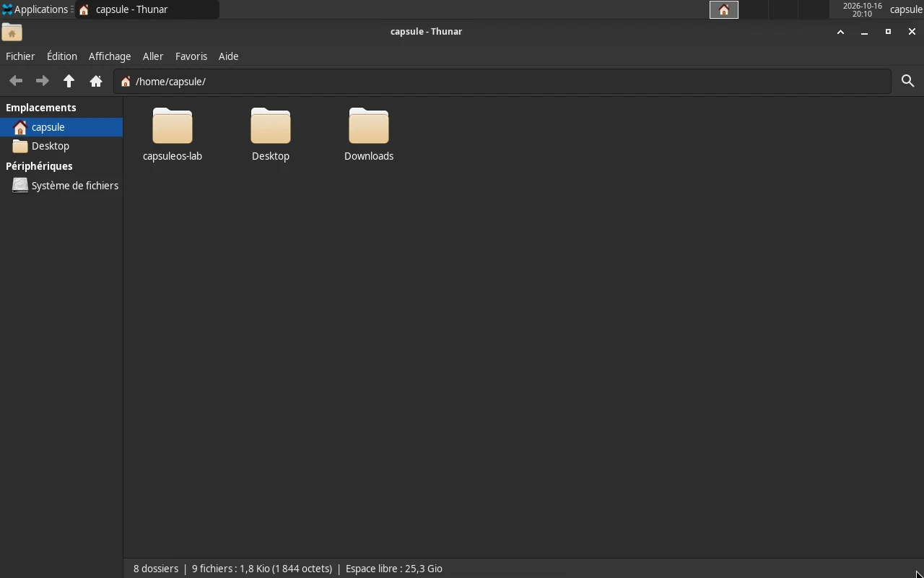Roll up the window with the caret button
Screen dimensions: 924x578
[x=840, y=32]
